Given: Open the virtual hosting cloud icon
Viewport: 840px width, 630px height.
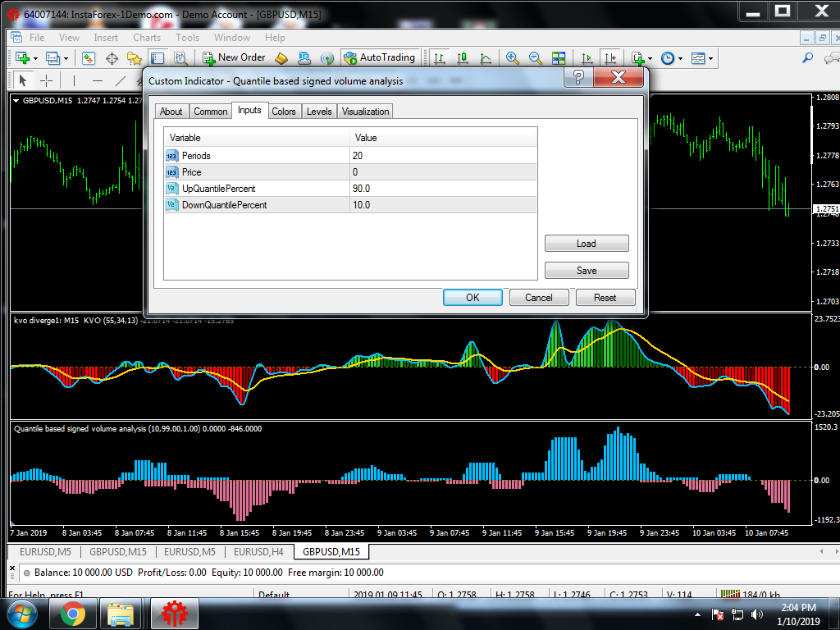Looking at the screenshot, I should click(304, 58).
